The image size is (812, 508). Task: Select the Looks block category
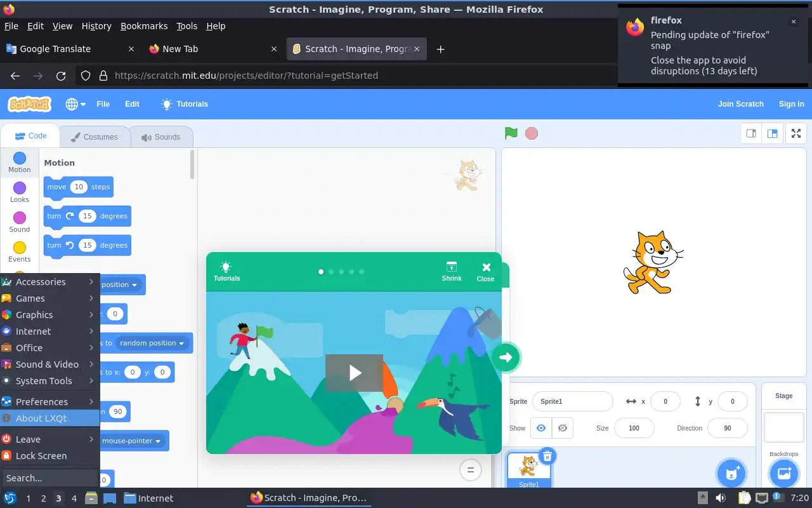(19, 192)
